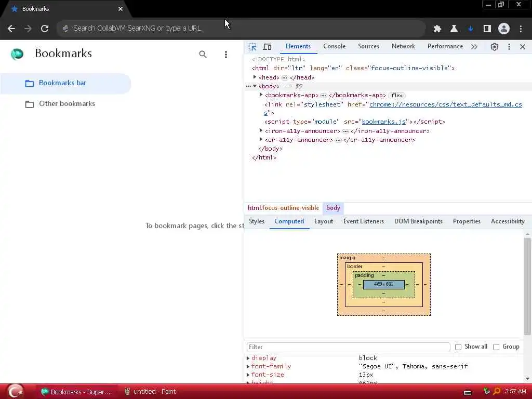The height and width of the screenshot is (399, 532).
Task: Open the DOM Breakpoints tab
Action: (418, 221)
